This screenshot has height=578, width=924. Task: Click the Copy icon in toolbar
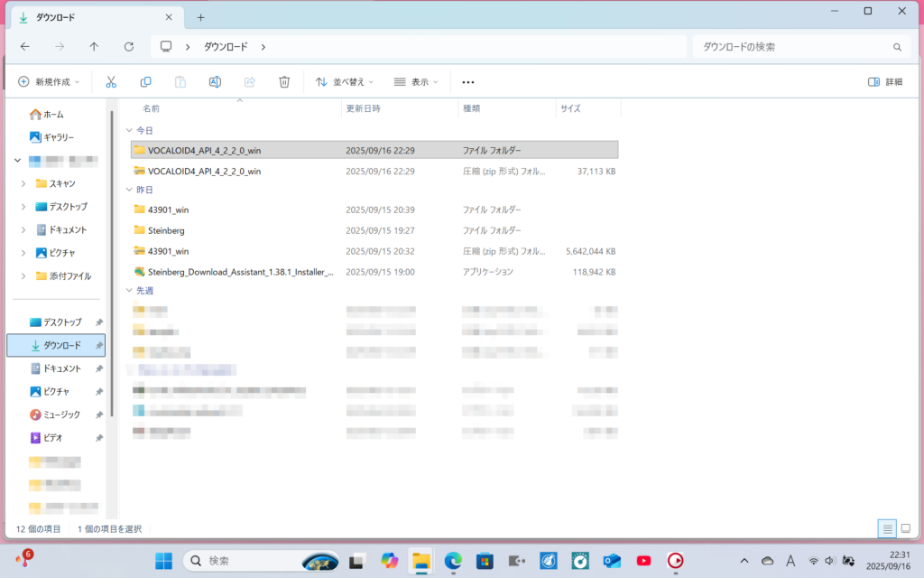[x=145, y=81]
